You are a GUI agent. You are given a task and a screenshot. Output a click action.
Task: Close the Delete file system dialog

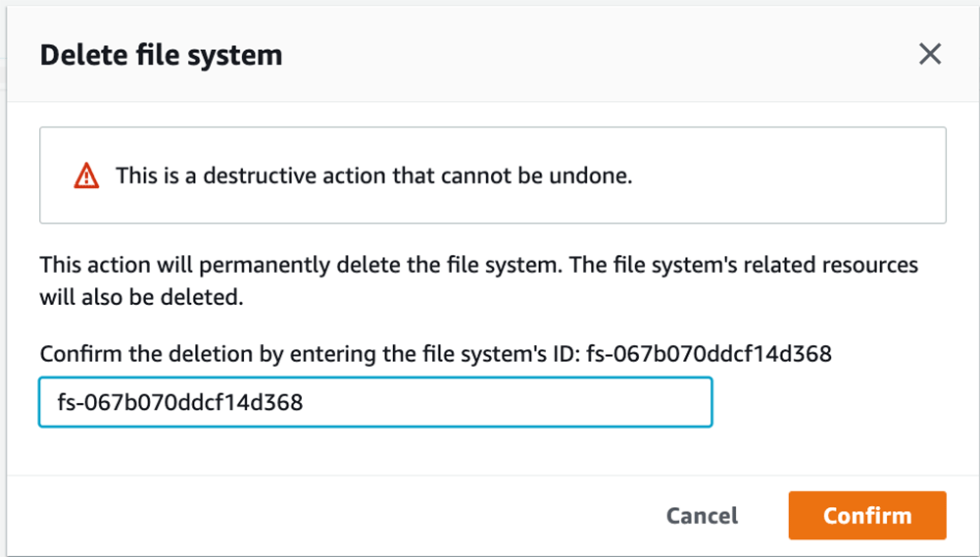pyautogui.click(x=930, y=54)
